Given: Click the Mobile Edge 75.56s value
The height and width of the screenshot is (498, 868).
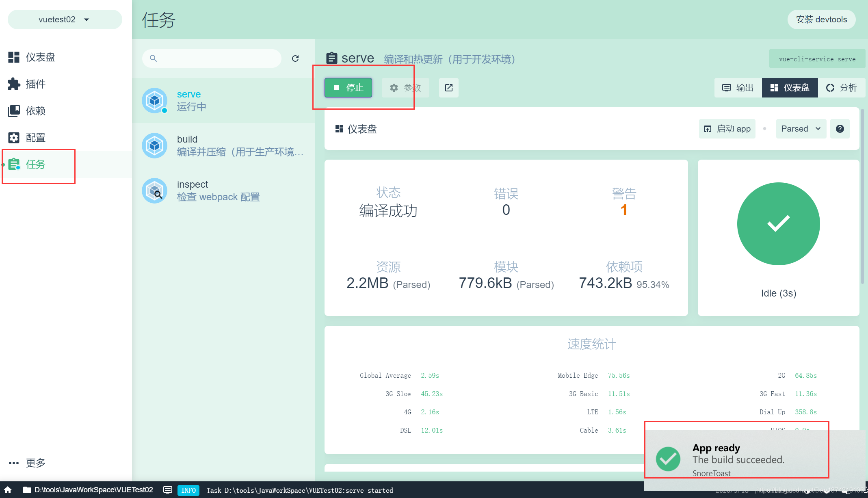Looking at the screenshot, I should [619, 375].
